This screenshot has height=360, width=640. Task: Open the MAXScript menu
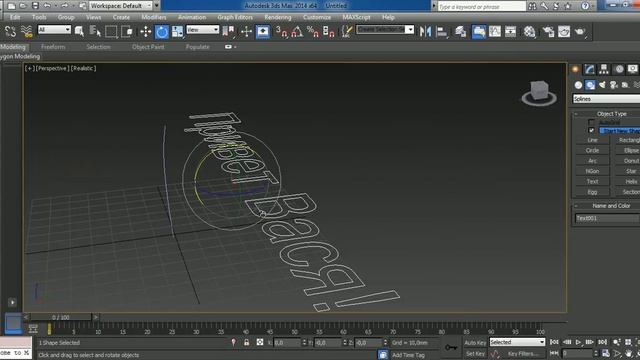pos(356,17)
